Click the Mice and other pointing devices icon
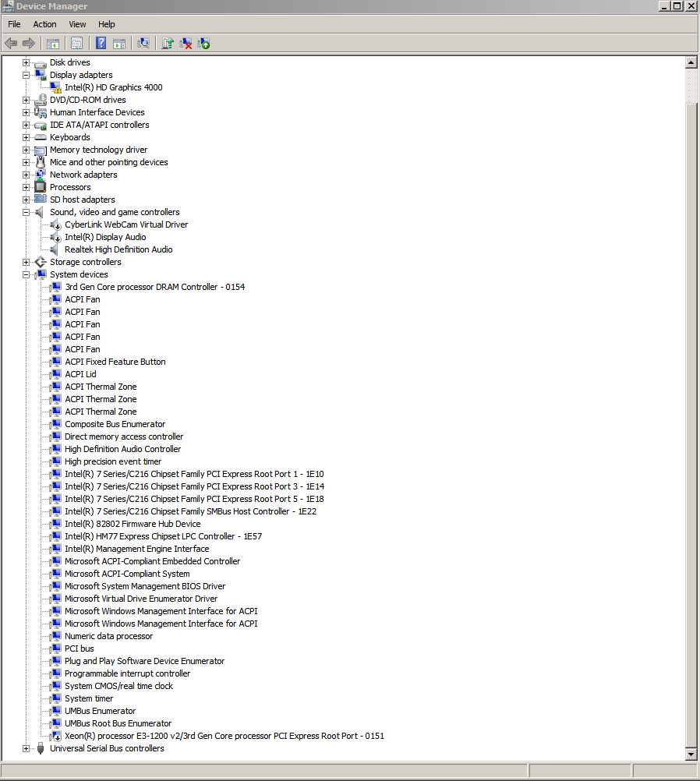Image resolution: width=700 pixels, height=781 pixels. tap(41, 162)
